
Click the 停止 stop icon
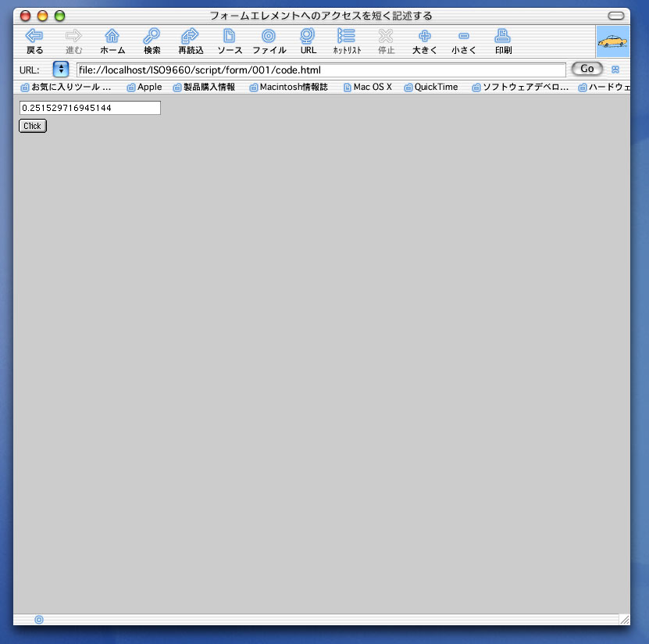(x=386, y=36)
